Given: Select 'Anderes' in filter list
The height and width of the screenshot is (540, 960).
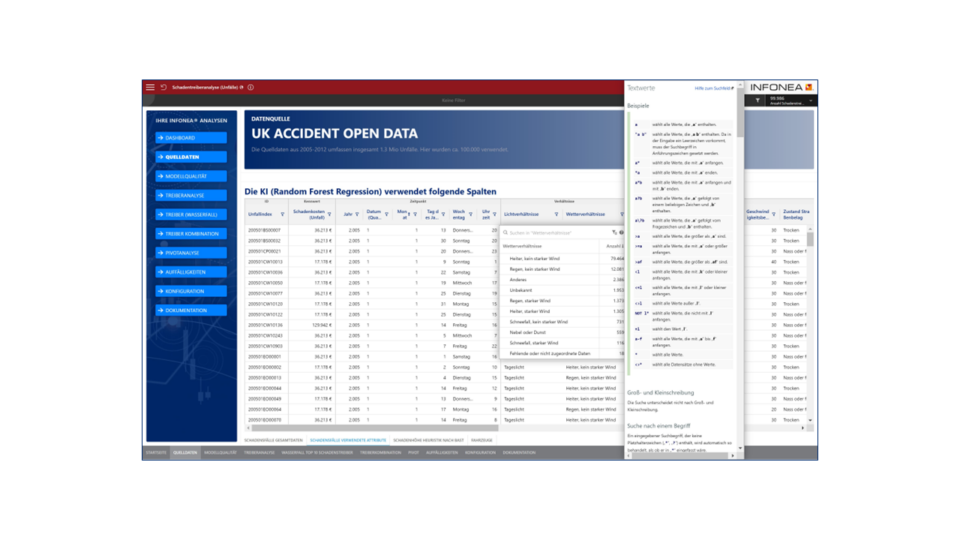Looking at the screenshot, I should pos(563,280).
